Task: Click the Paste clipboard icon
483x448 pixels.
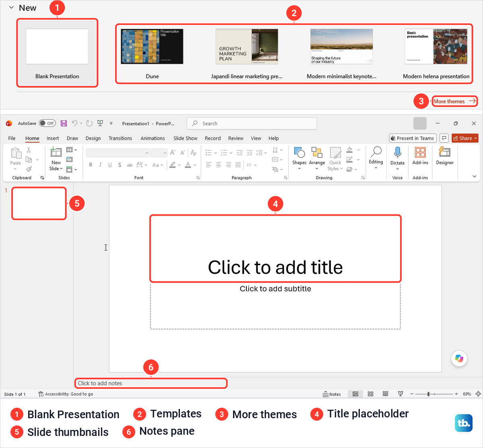Action: click(16, 153)
